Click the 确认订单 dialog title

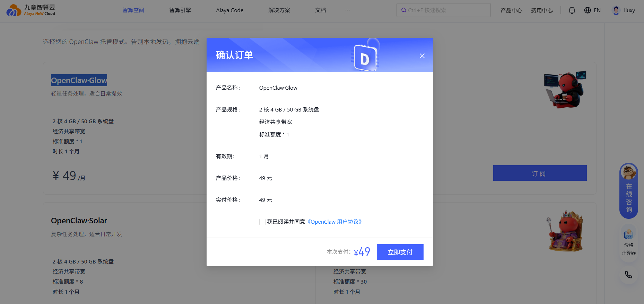coord(234,55)
